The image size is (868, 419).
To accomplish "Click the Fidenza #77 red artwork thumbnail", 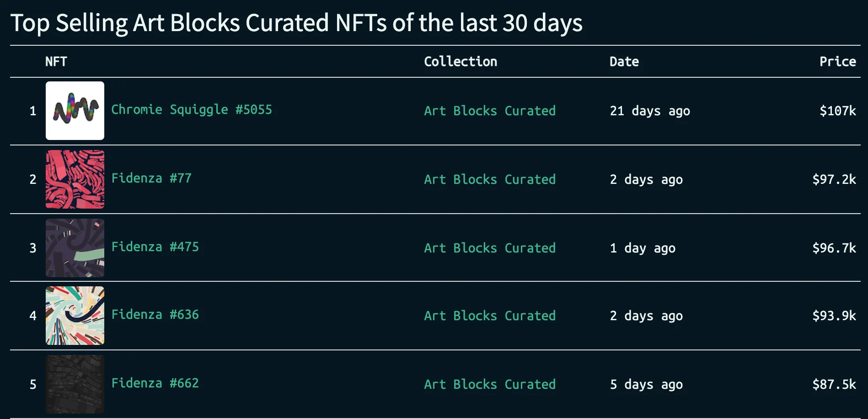I will (75, 179).
